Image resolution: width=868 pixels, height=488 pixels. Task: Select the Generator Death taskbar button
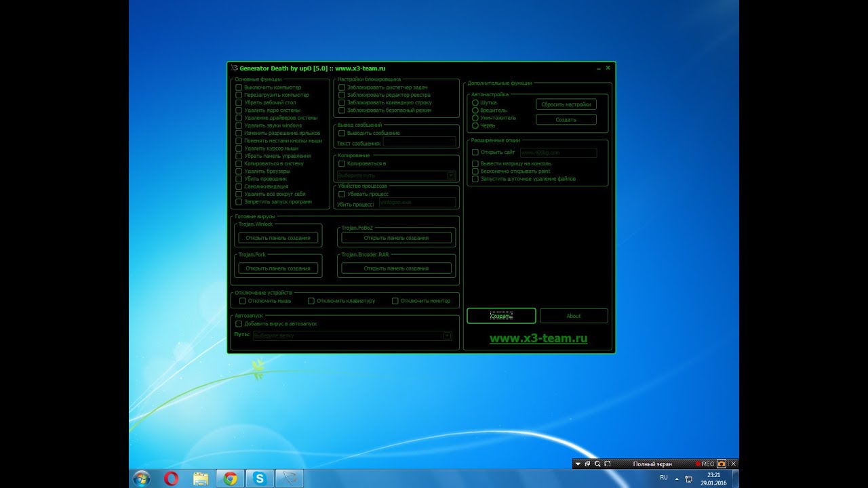[289, 479]
